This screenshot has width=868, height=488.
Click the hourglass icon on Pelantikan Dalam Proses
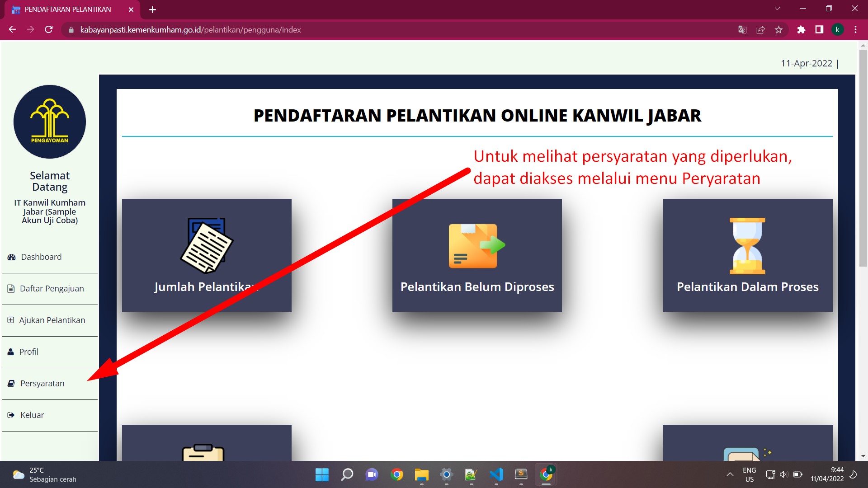click(x=747, y=246)
